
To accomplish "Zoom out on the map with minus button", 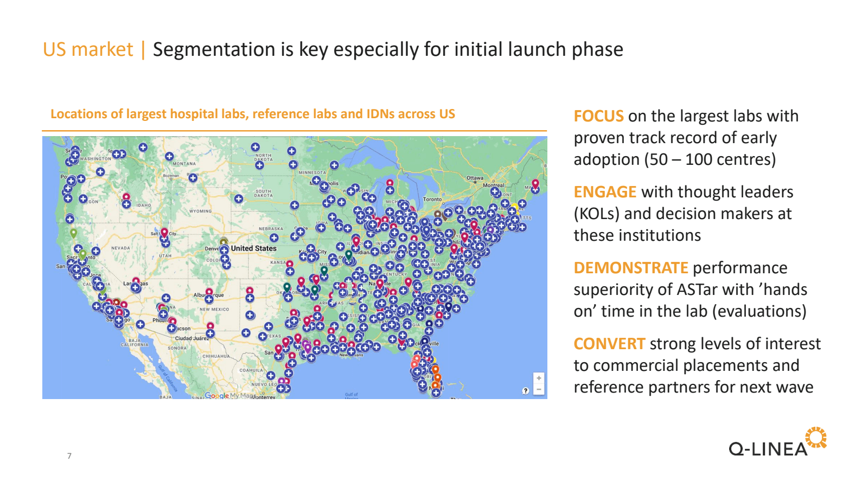I will point(539,390).
